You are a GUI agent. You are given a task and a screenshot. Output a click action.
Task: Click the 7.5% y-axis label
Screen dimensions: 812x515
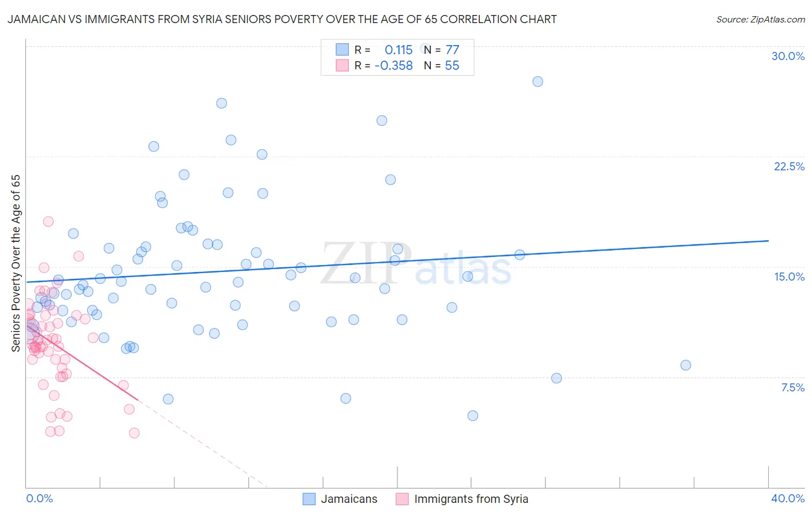point(792,387)
